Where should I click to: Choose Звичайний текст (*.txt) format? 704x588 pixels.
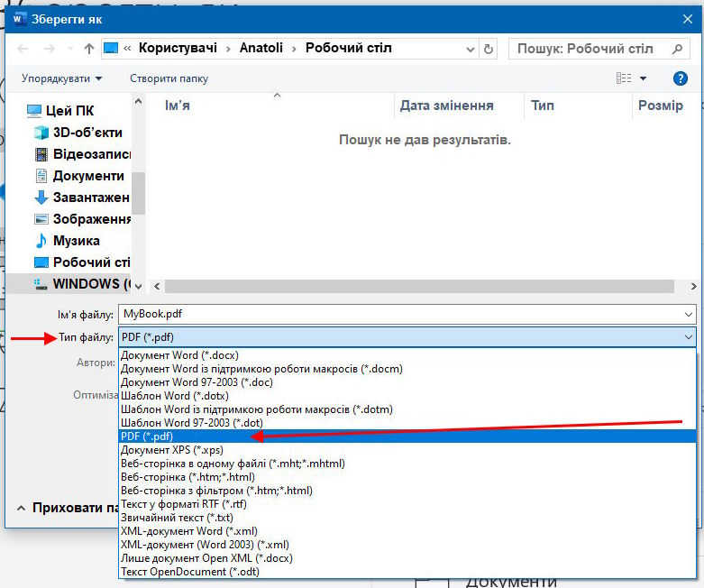click(407, 518)
